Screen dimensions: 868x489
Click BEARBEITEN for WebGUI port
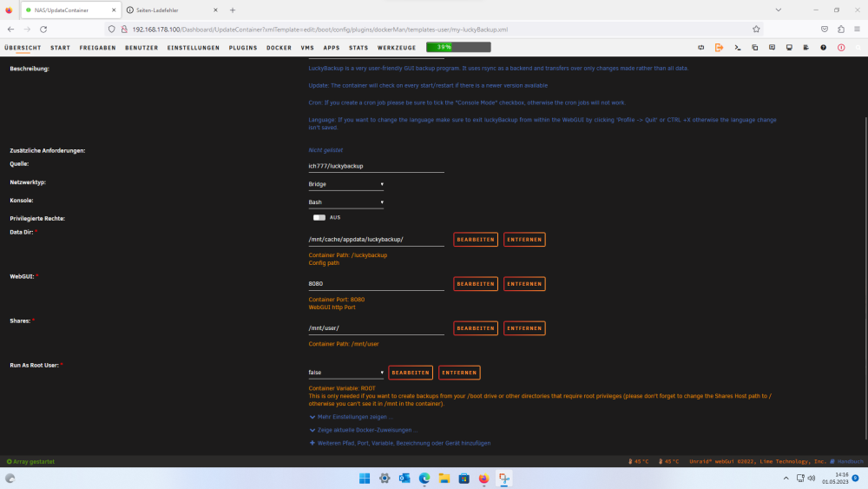[x=476, y=284]
